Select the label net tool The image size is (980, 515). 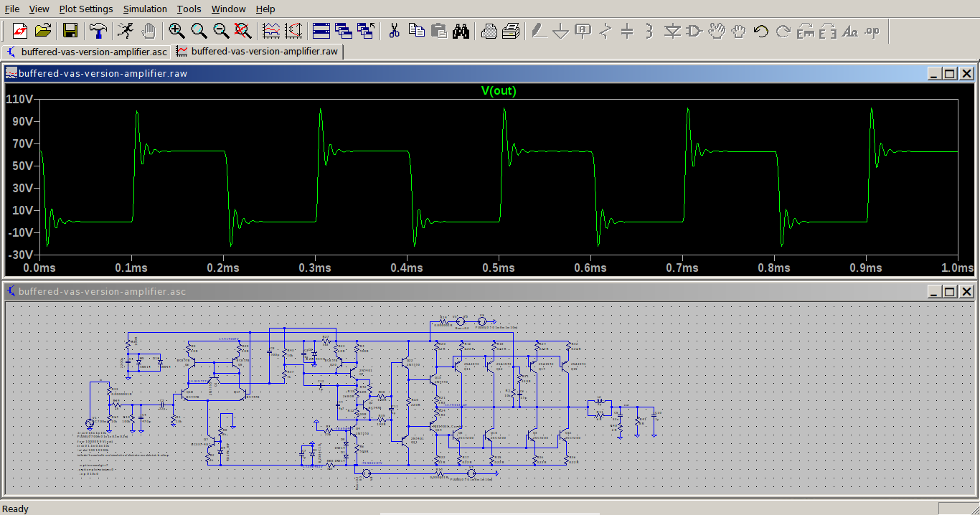pyautogui.click(x=583, y=31)
